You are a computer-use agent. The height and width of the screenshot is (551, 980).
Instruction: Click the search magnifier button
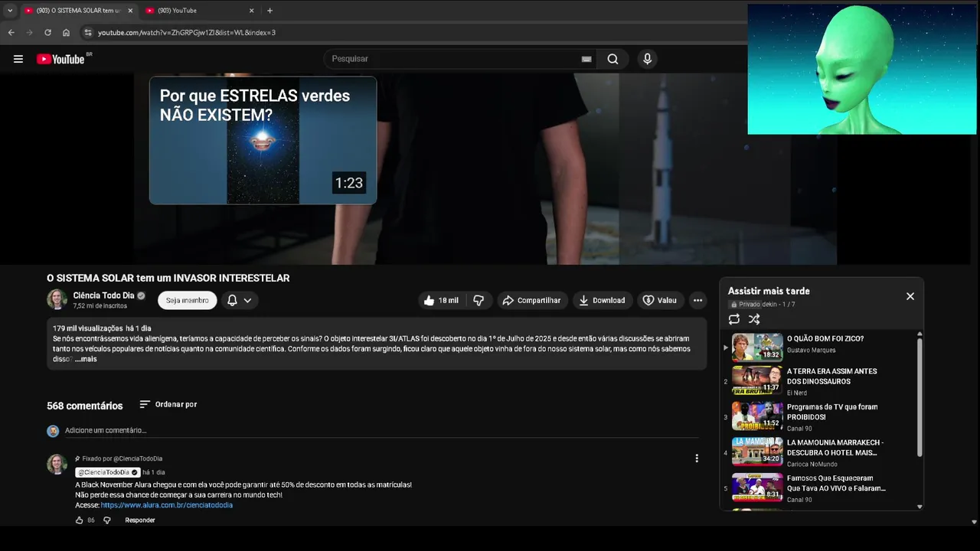click(x=612, y=59)
